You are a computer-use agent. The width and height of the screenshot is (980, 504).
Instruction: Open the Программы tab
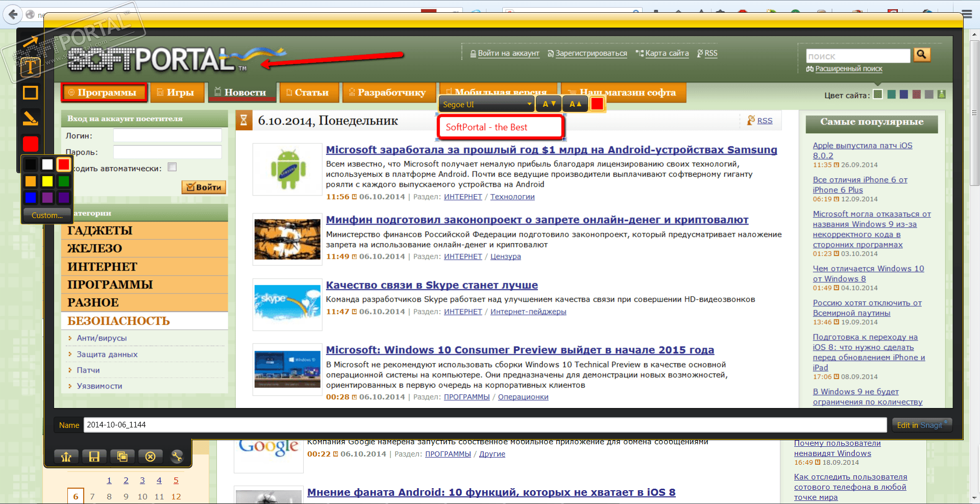coord(105,92)
